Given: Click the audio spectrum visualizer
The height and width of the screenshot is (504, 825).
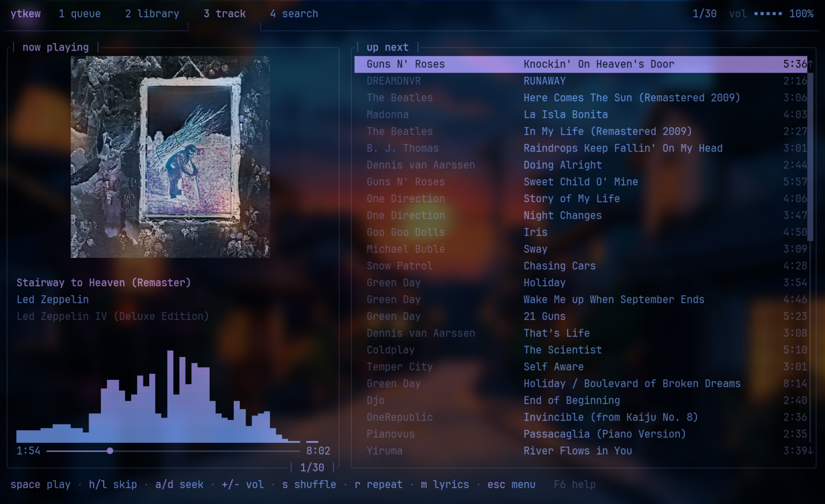Looking at the screenshot, I should pyautogui.click(x=167, y=396).
